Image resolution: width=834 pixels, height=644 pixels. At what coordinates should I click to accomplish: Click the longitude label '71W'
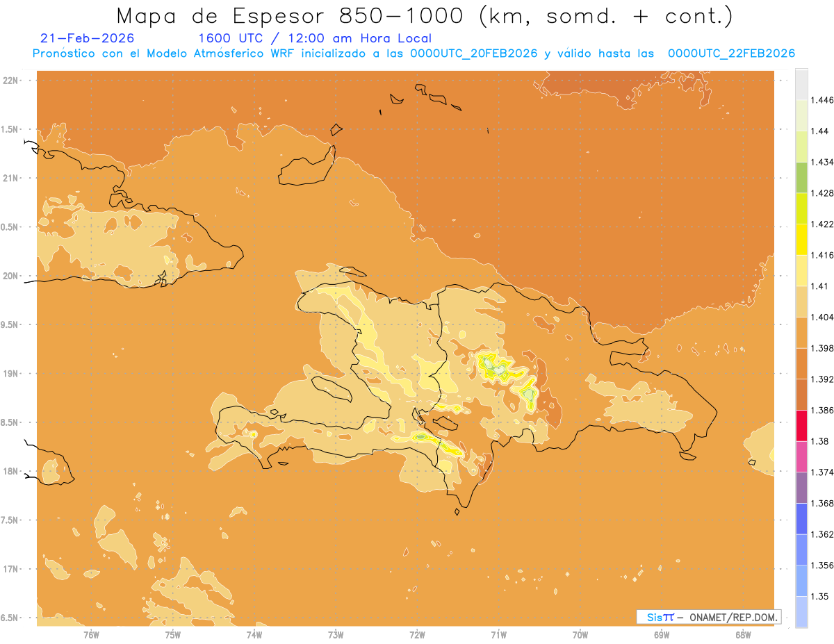tap(498, 634)
